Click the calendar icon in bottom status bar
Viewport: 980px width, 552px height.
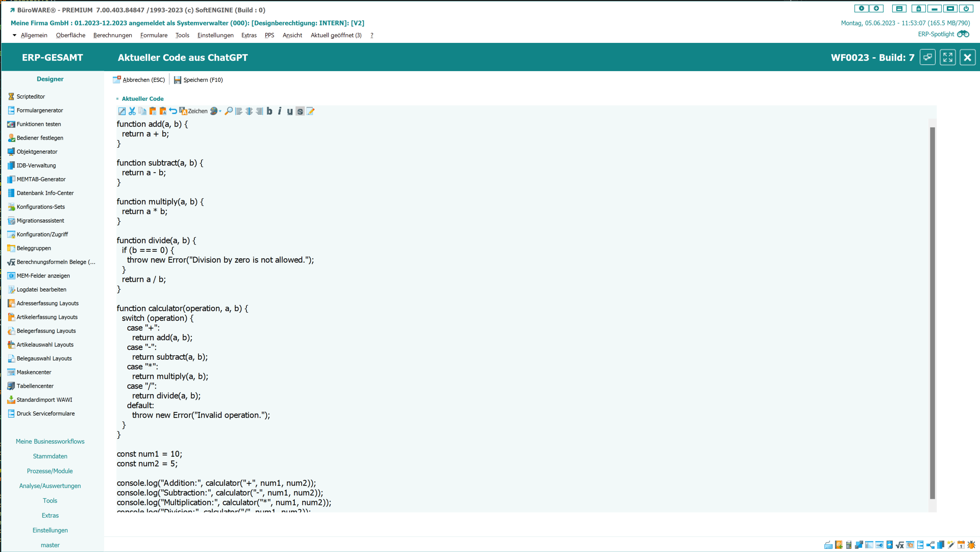(961, 545)
